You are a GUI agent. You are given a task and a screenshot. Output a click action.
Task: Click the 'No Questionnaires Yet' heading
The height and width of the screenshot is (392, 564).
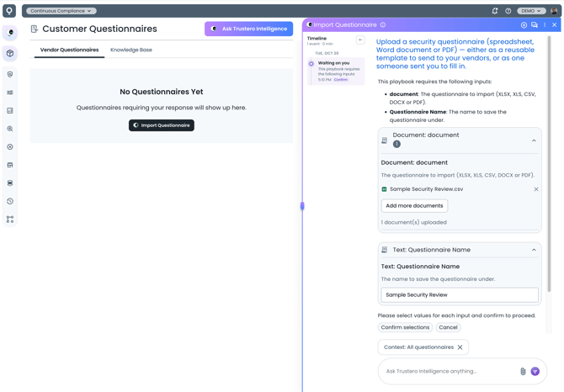[162, 92]
